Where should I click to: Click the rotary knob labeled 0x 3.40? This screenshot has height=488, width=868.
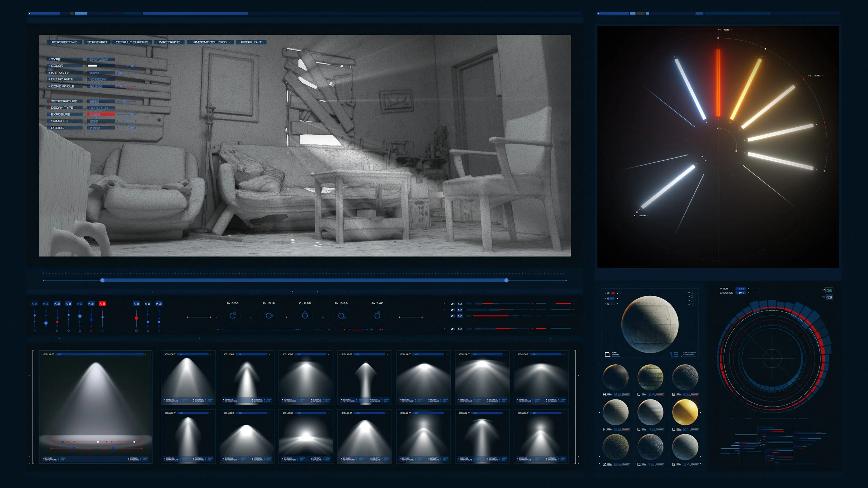377,315
